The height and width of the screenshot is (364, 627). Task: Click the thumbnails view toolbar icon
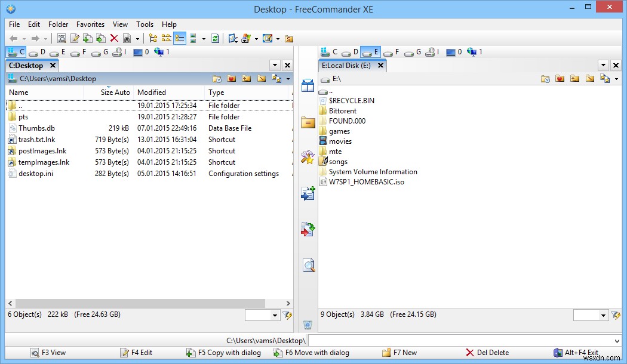(193, 38)
